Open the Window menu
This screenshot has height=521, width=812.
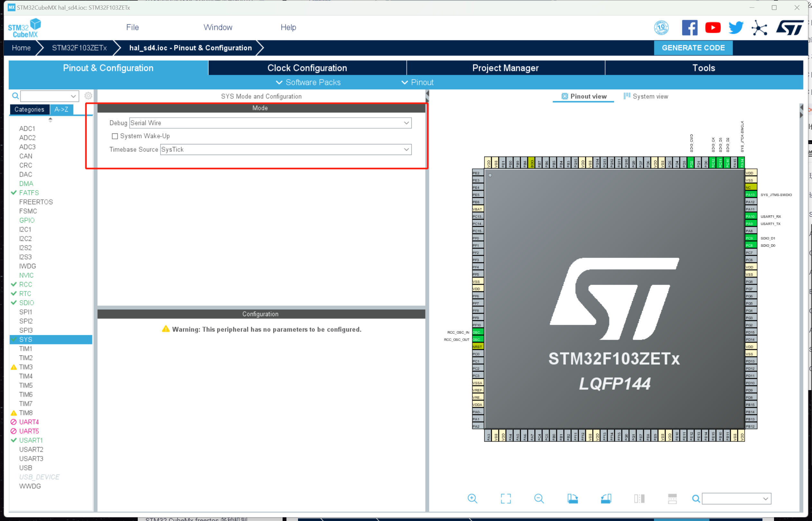(x=218, y=27)
